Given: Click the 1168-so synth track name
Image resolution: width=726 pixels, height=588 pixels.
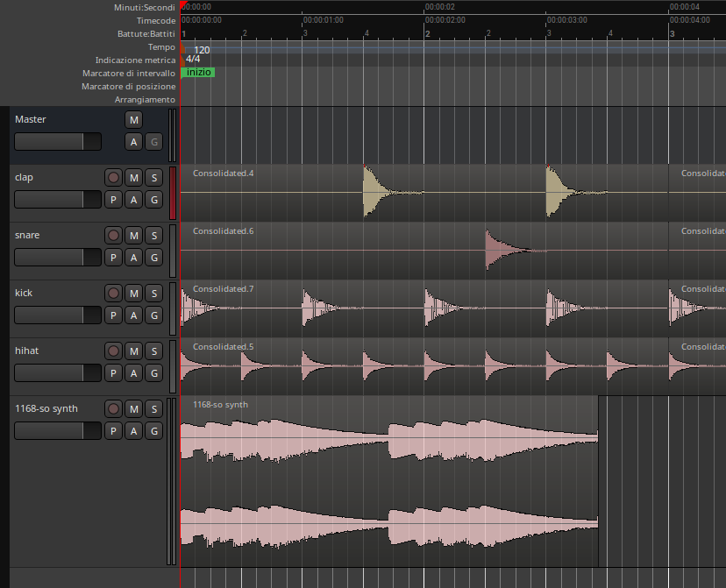Looking at the screenshot, I should 46,408.
